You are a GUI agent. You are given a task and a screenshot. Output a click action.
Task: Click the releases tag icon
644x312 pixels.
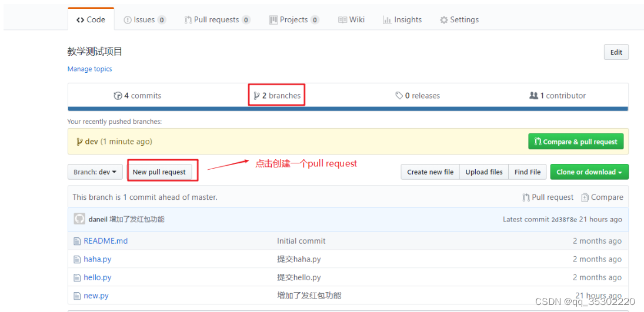coord(399,96)
